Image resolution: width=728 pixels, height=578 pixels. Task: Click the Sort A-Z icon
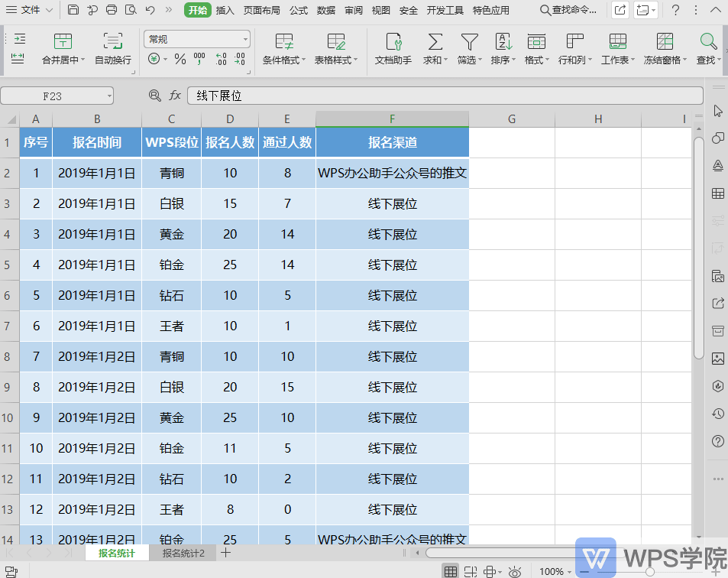click(x=503, y=41)
